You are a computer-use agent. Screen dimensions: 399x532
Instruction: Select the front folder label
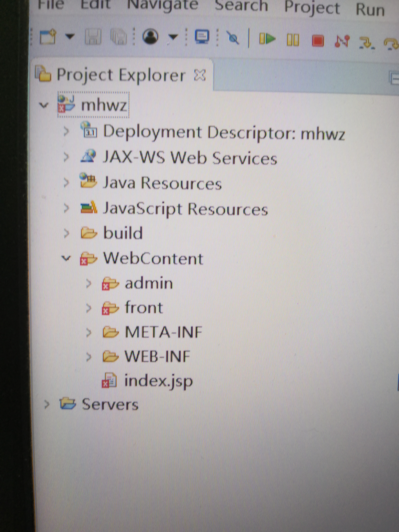[x=144, y=307]
